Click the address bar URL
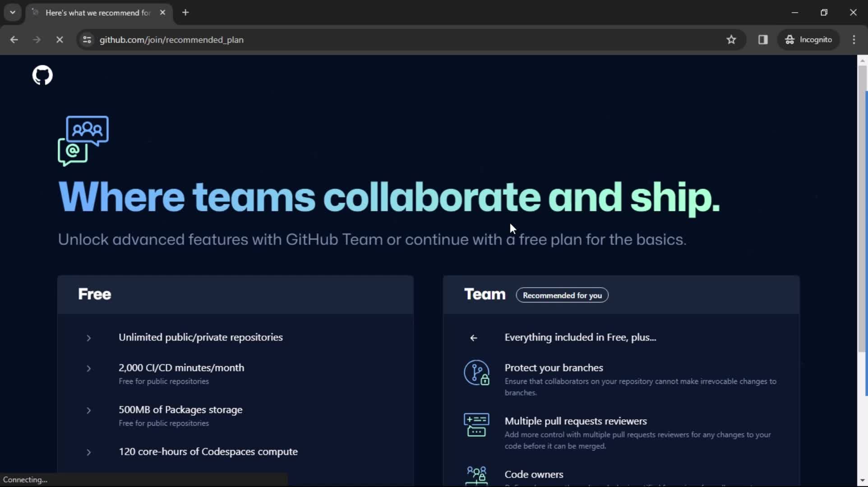Image resolution: width=868 pixels, height=487 pixels. 171,40
